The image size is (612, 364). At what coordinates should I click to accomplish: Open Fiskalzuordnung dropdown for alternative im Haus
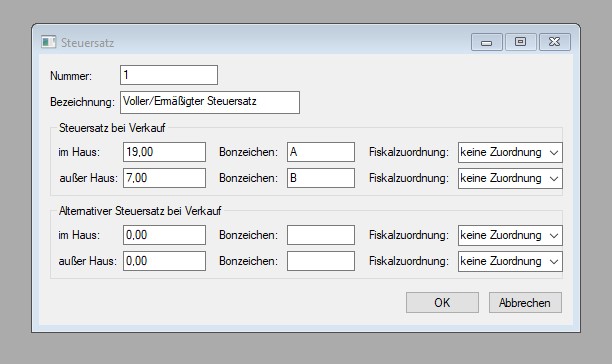click(510, 235)
